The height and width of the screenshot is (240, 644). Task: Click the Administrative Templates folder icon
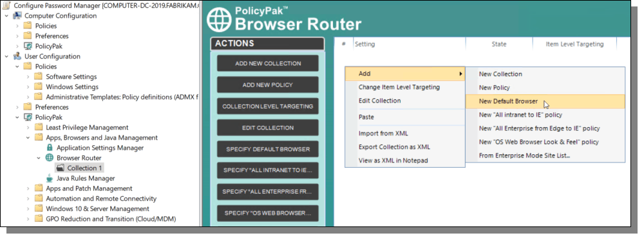(x=39, y=97)
